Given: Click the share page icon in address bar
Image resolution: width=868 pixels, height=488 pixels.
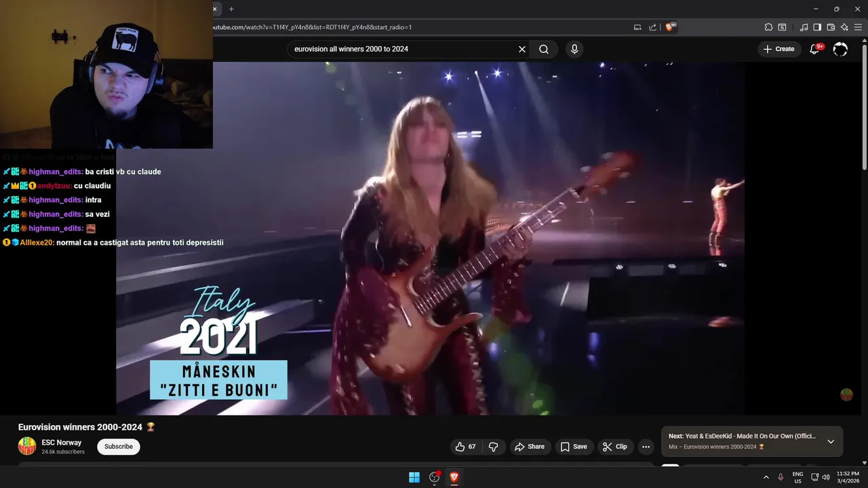Looking at the screenshot, I should pos(652,27).
